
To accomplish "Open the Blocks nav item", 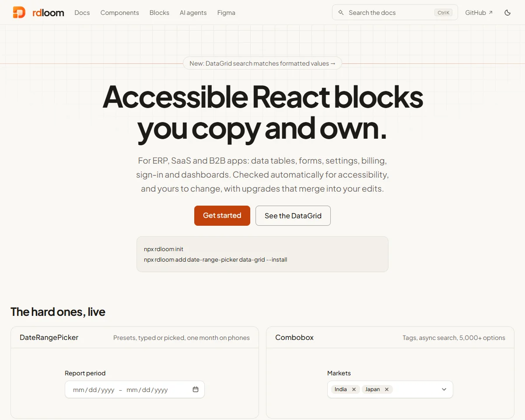I will pyautogui.click(x=159, y=13).
